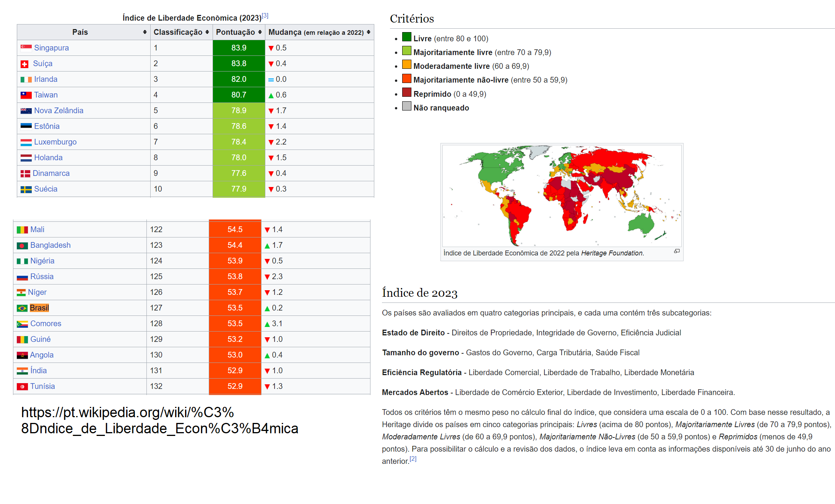Open the Luxemburgo country link
This screenshot has height=504, width=835.
click(x=55, y=142)
